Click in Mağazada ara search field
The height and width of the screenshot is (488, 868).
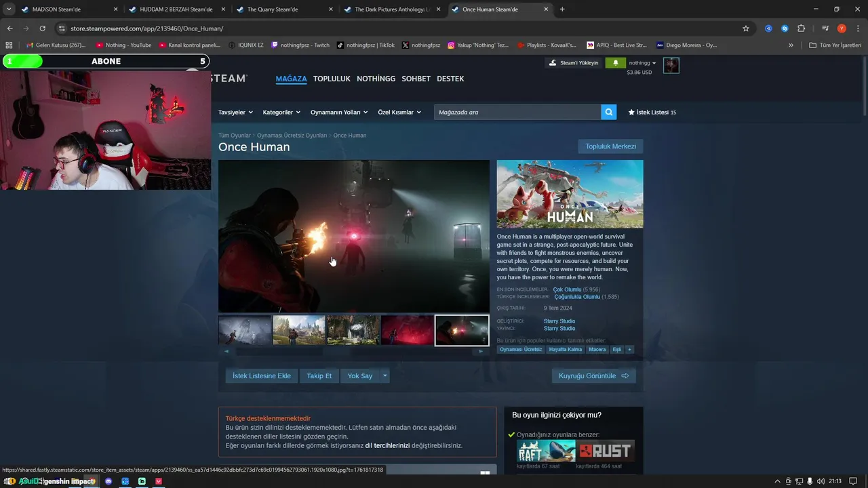(x=517, y=112)
